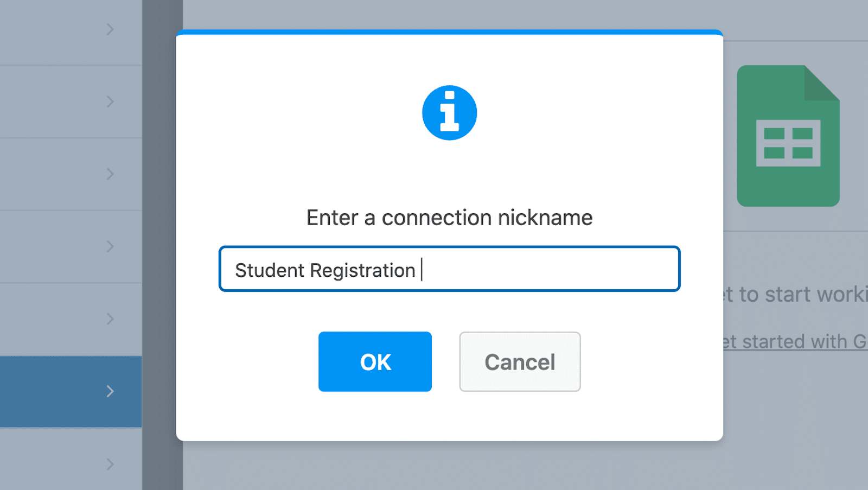Click the blue top border of dialog
The image size is (868, 490).
tap(449, 33)
